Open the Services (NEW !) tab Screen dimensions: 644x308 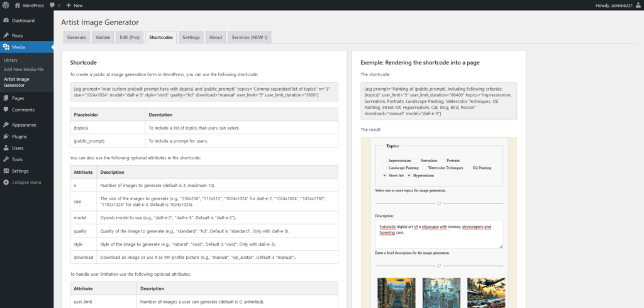pos(249,37)
